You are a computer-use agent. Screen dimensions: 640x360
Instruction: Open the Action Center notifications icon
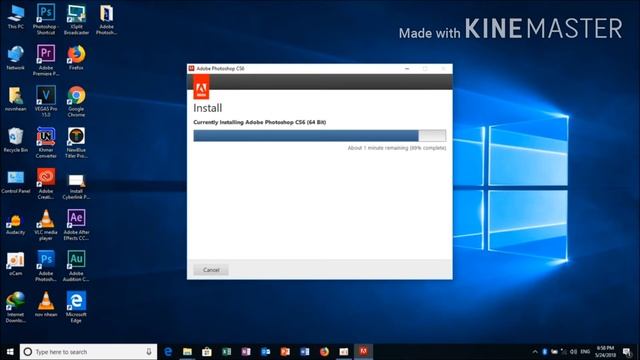coord(627,351)
